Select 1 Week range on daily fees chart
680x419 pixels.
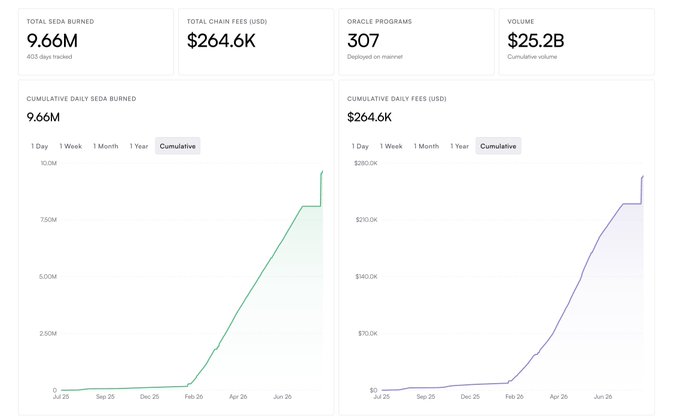[x=391, y=146]
